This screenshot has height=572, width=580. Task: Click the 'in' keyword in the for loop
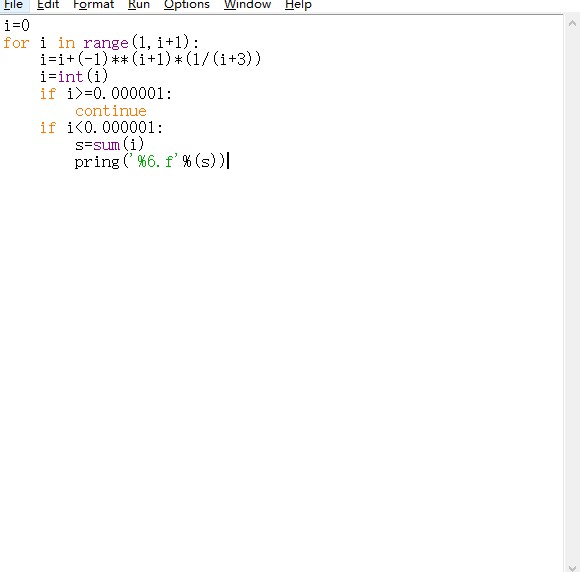point(66,43)
